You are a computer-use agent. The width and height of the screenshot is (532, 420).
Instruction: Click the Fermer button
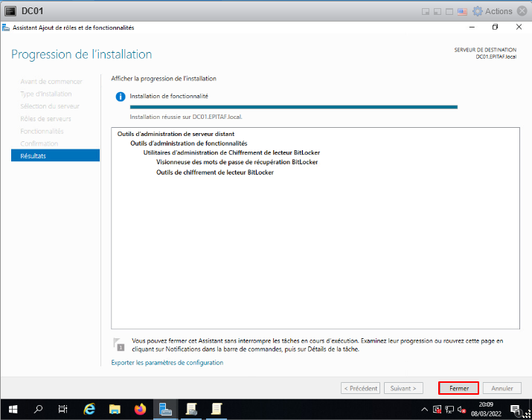pos(458,388)
